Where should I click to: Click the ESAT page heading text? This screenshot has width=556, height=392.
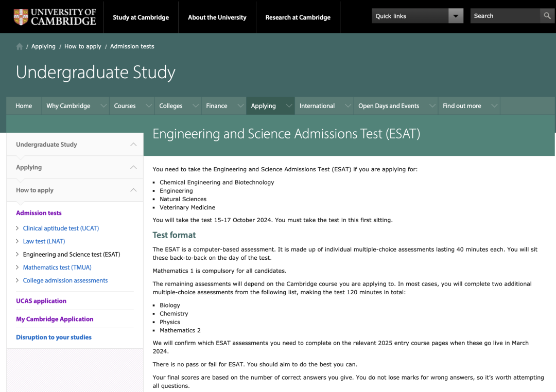click(x=287, y=134)
